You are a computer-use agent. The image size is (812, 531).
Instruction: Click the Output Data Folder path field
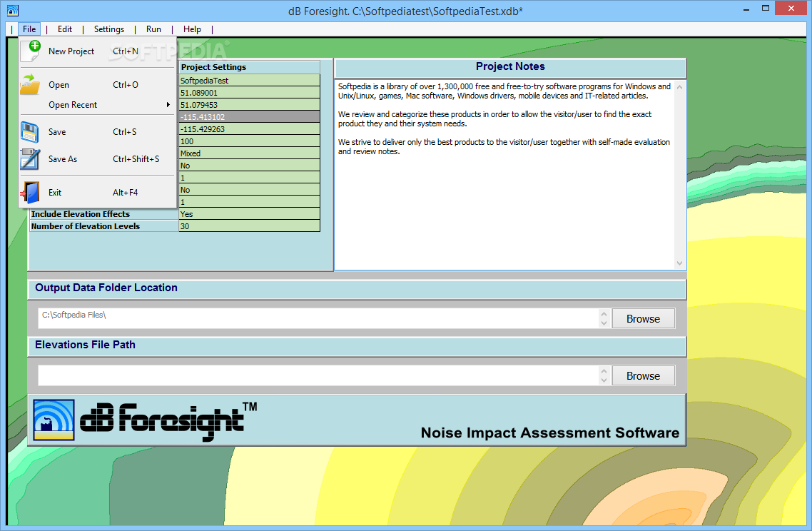[x=318, y=318]
